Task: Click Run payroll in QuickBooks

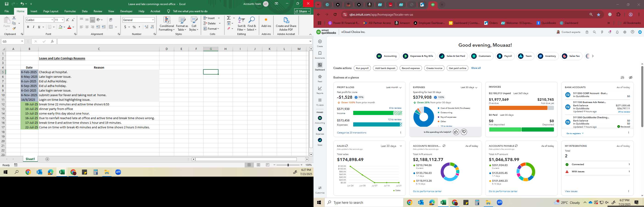Action: [x=362, y=68]
